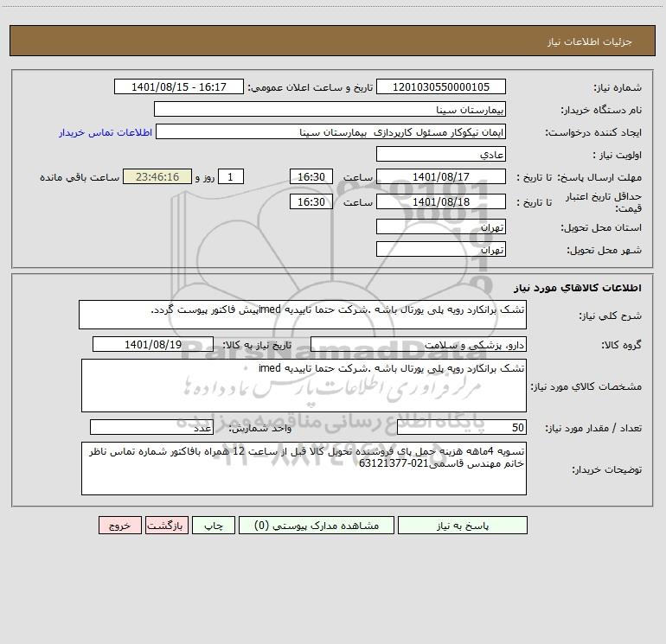Click the delivery city field تهران
Image resolution: width=666 pixels, height=644 pixels.
point(441,249)
